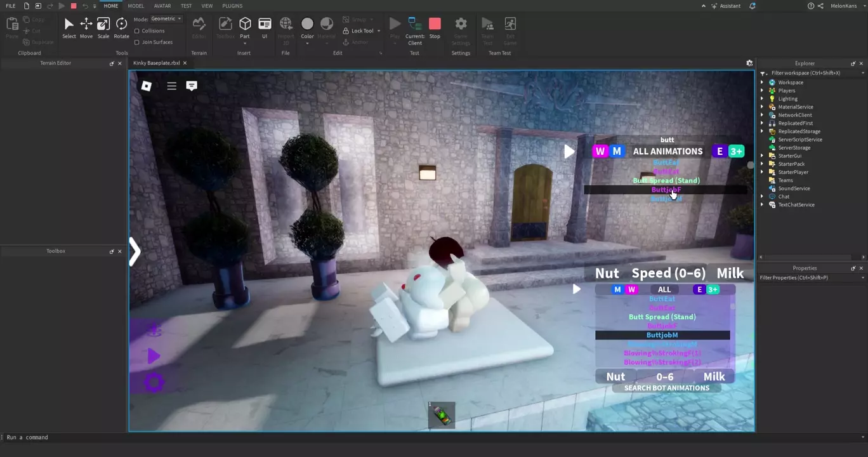
Task: Expand the Workspace tree node
Action: pyautogui.click(x=762, y=83)
